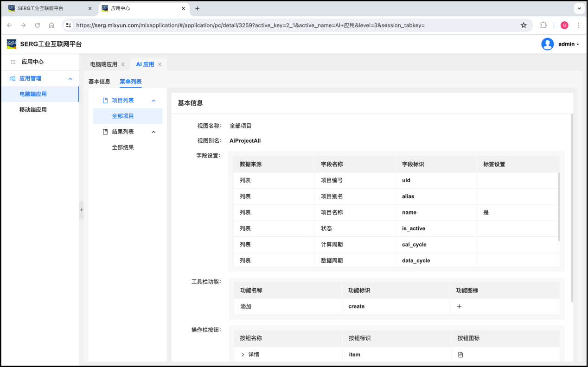This screenshot has width=588, height=367.
Task: Open the admin account dropdown
Action: pyautogui.click(x=569, y=44)
